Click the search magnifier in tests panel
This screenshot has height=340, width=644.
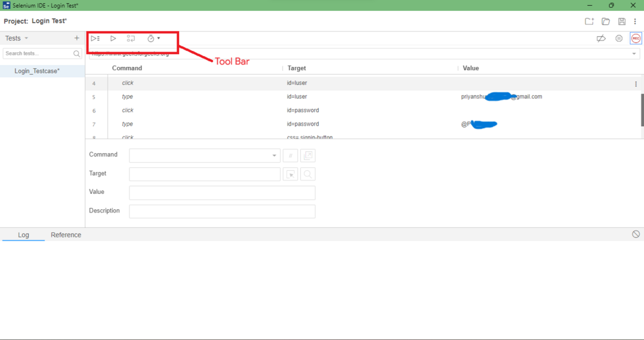click(x=77, y=53)
